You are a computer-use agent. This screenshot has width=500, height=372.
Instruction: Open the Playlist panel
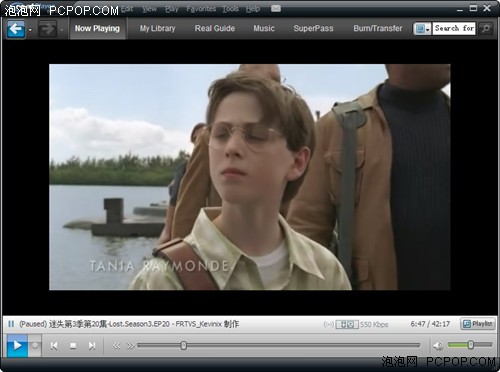tap(478, 324)
